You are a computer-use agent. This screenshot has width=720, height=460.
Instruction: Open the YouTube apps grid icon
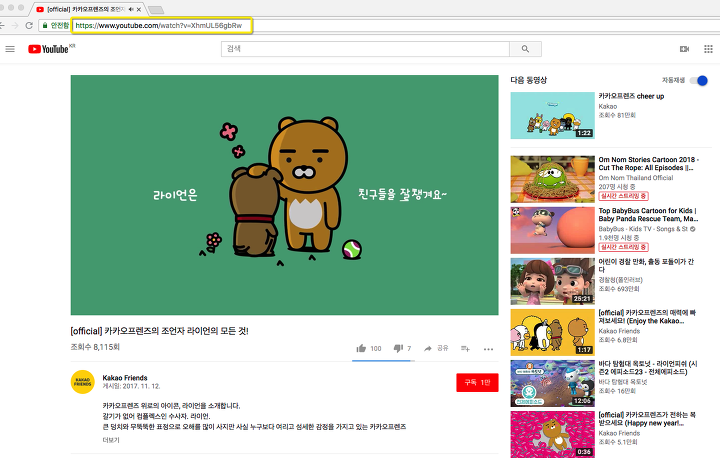709,49
